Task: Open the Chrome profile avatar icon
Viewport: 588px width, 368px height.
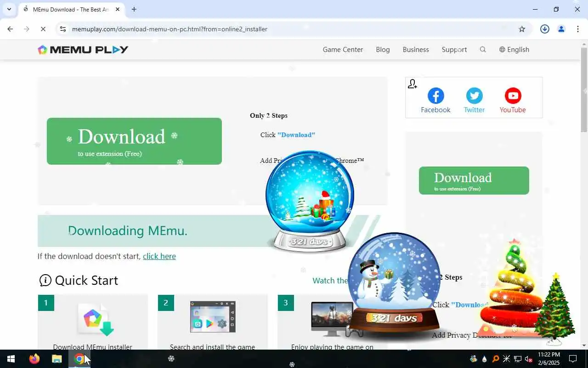Action: (x=561, y=29)
